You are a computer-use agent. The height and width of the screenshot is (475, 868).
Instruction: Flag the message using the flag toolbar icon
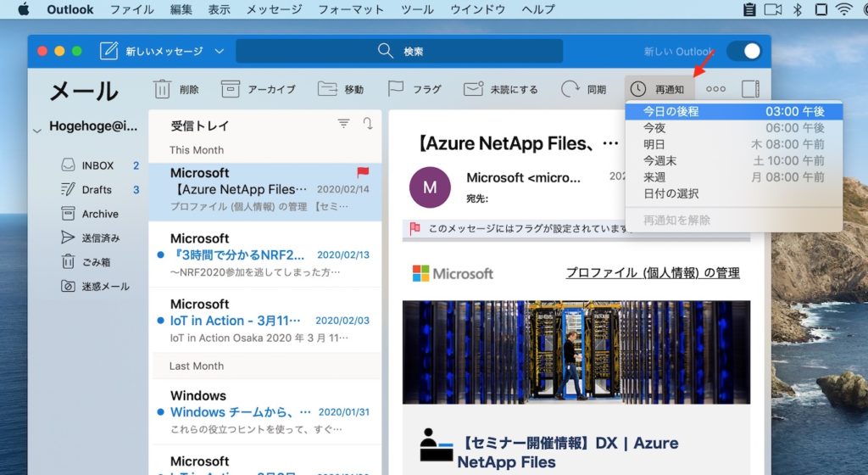[x=395, y=89]
